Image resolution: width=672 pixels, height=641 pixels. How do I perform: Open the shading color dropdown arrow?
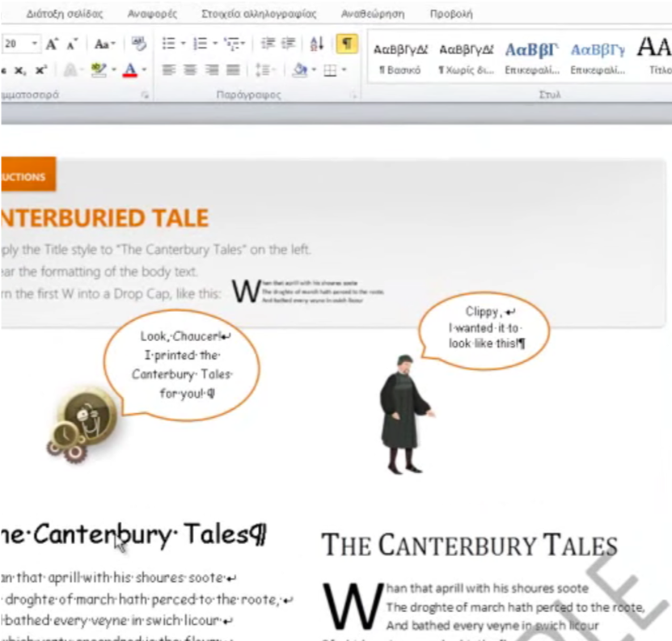pos(314,70)
